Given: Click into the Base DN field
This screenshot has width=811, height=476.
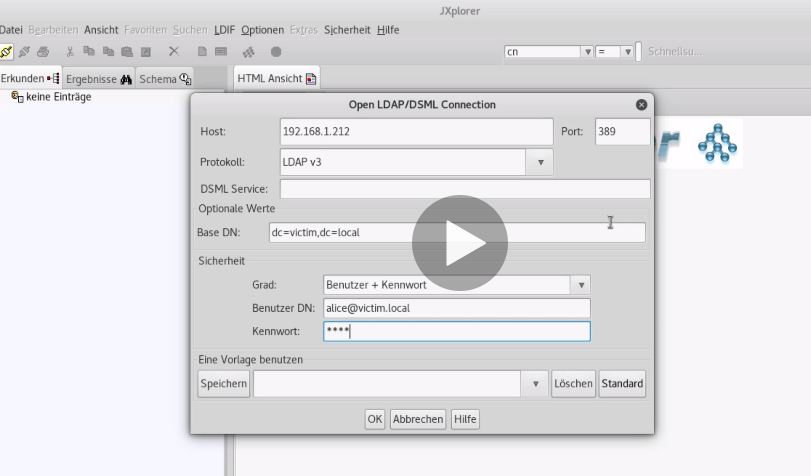Looking at the screenshot, I should [457, 232].
